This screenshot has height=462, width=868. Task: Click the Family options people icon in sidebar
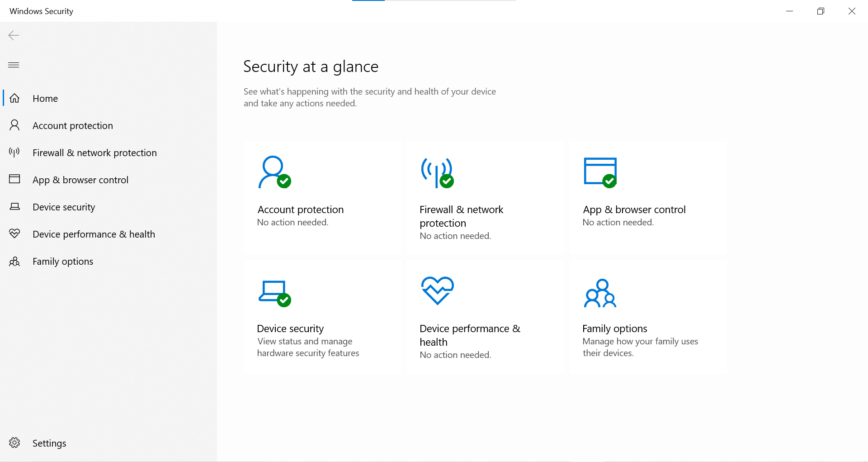[14, 261]
